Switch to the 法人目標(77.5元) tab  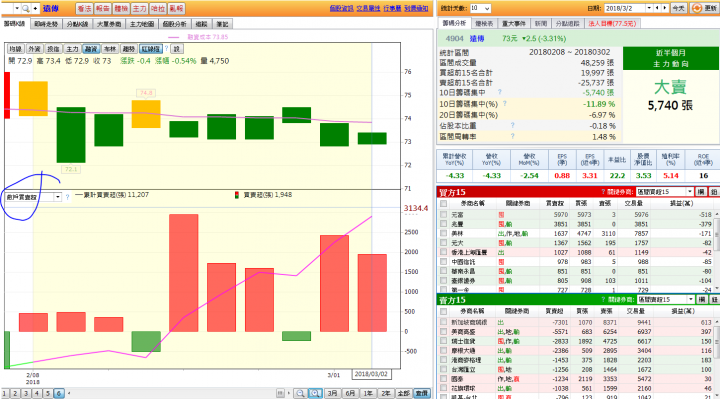click(x=612, y=23)
